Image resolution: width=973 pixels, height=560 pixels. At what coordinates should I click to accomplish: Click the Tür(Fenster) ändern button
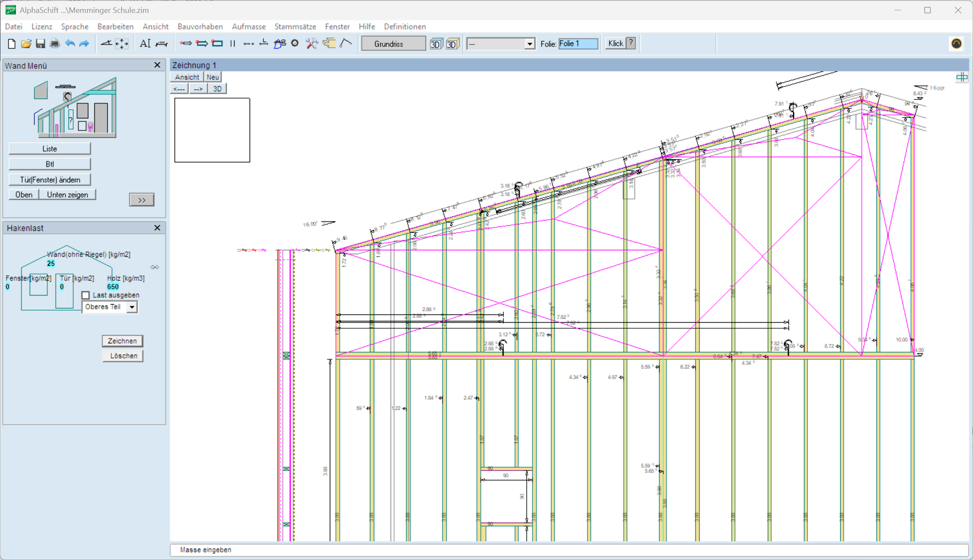[50, 180]
